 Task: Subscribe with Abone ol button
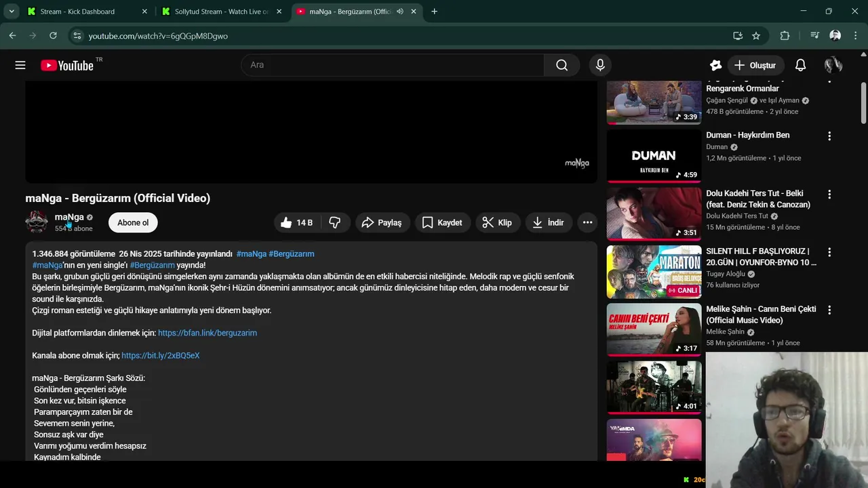pyautogui.click(x=133, y=222)
